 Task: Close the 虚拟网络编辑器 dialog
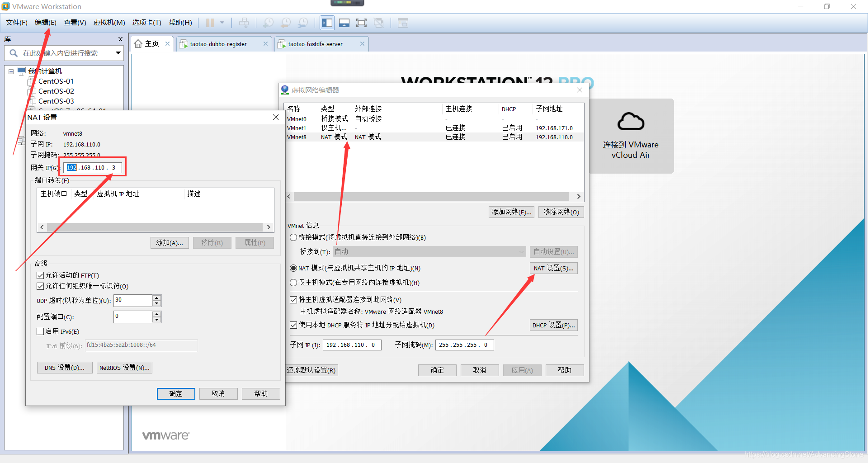[580, 90]
